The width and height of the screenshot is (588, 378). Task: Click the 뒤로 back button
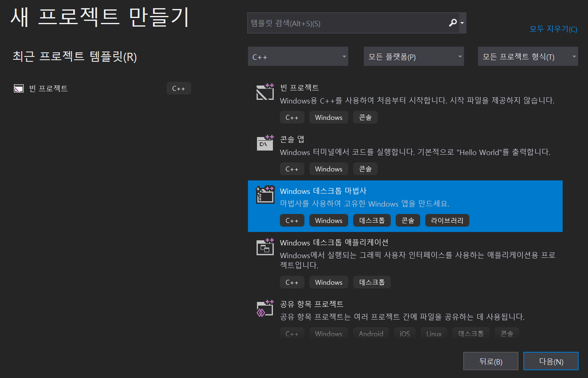[491, 361]
